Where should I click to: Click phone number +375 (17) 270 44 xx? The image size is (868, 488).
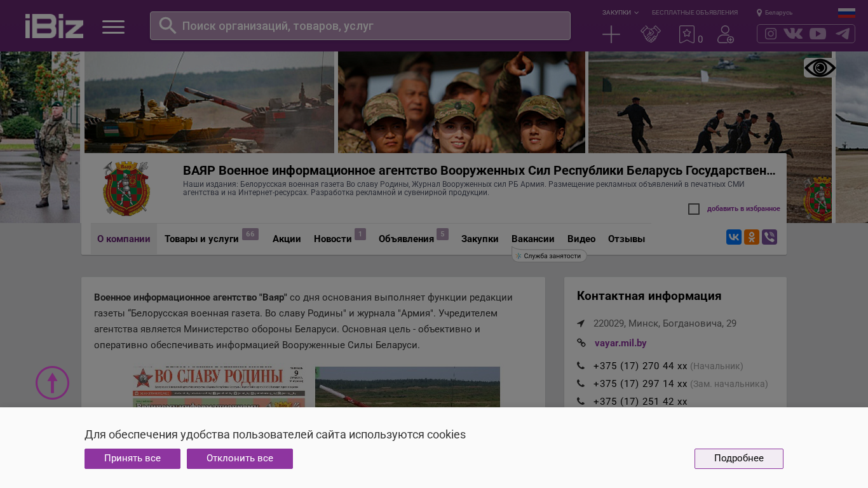pos(641,366)
